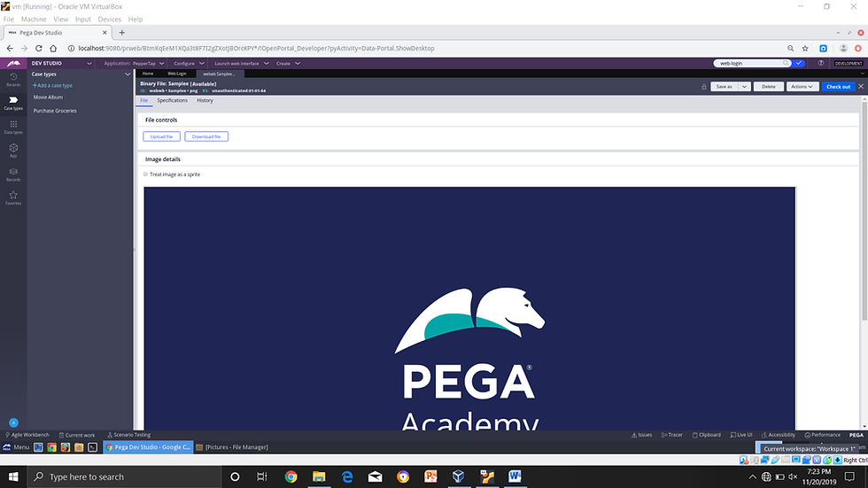The width and height of the screenshot is (868, 488).
Task: Open VirtualBox Machine menu
Action: tap(34, 19)
